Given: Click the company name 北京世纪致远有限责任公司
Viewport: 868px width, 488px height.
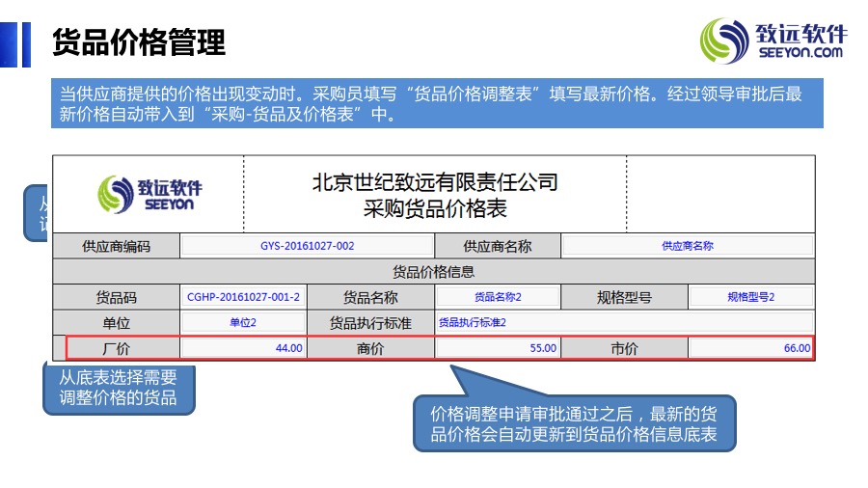Looking at the screenshot, I should (x=435, y=182).
